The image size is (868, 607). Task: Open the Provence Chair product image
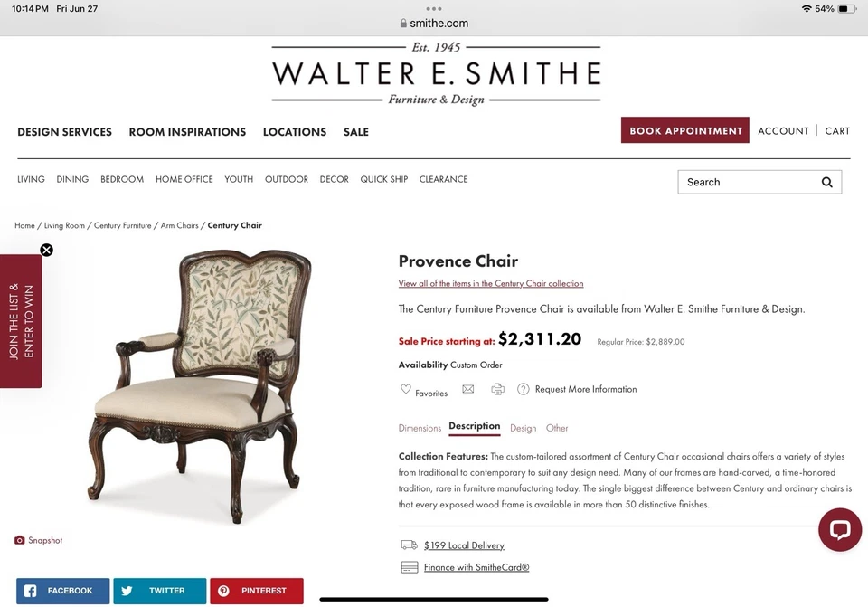tap(201, 386)
